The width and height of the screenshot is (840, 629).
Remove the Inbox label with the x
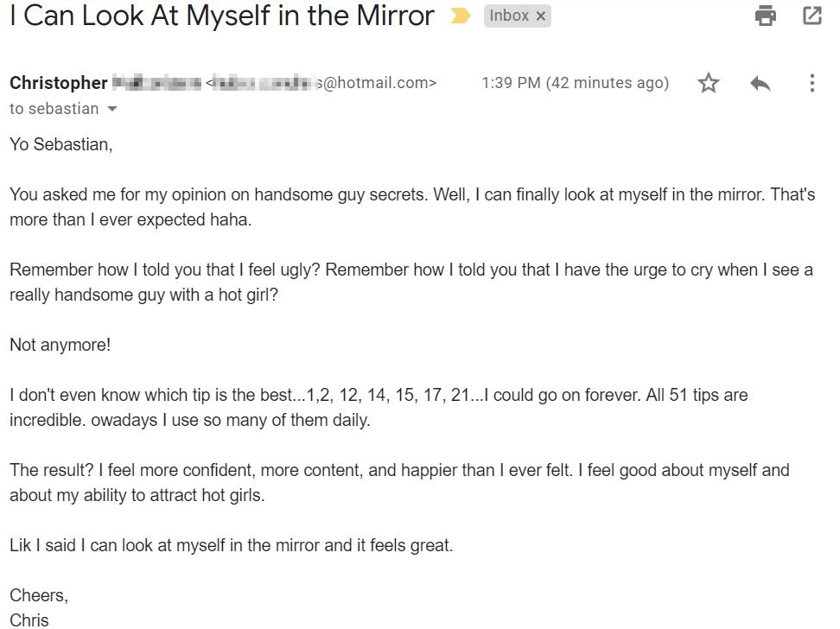541,16
